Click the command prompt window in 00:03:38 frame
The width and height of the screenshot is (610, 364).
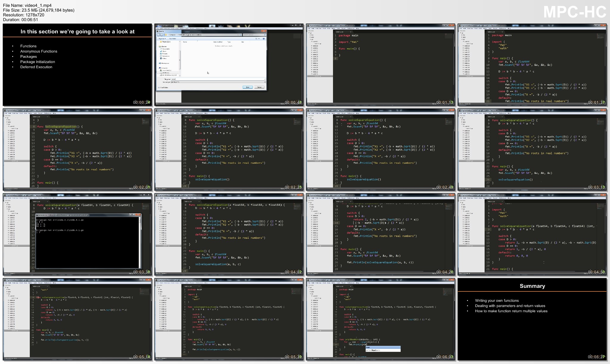click(88, 241)
